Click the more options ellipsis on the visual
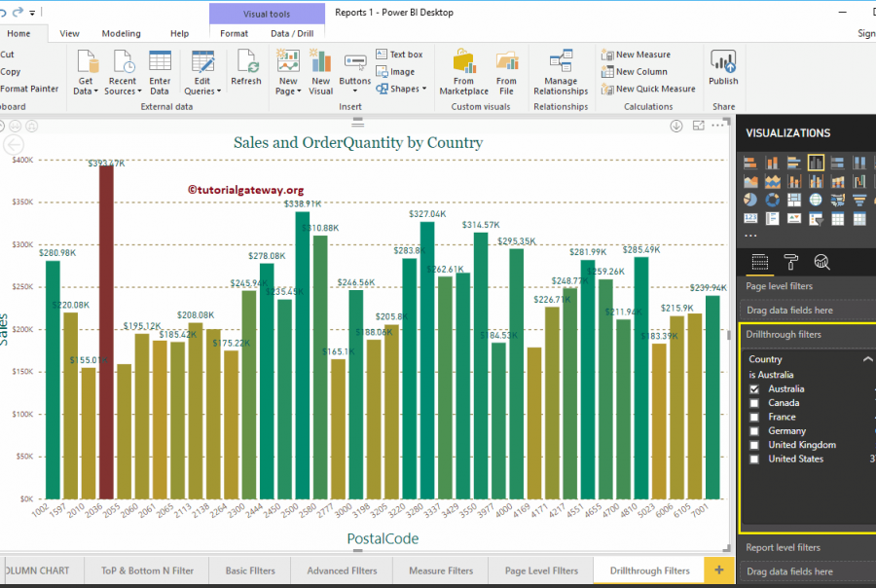The width and height of the screenshot is (876, 588). click(x=717, y=126)
